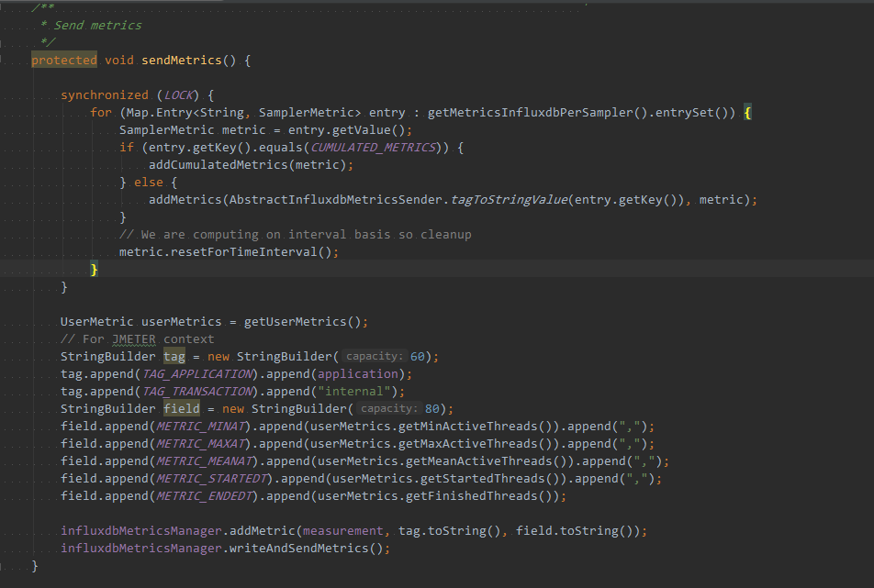
Task: Click the internal string literal
Action: (x=354, y=391)
